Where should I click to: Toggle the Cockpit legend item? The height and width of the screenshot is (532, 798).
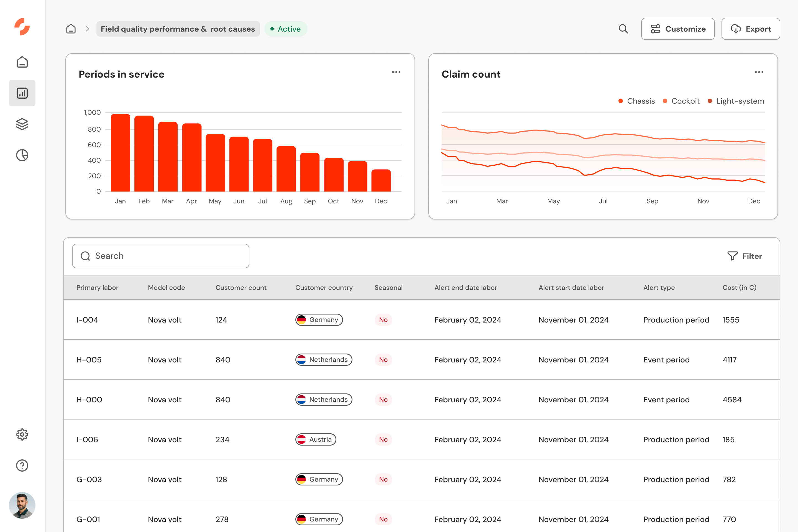pyautogui.click(x=681, y=101)
